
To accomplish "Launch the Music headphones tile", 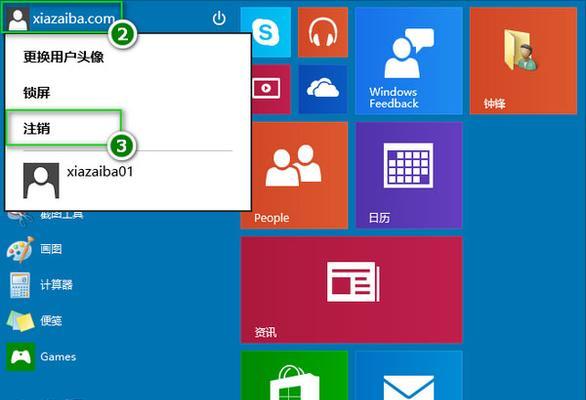I will [x=323, y=32].
